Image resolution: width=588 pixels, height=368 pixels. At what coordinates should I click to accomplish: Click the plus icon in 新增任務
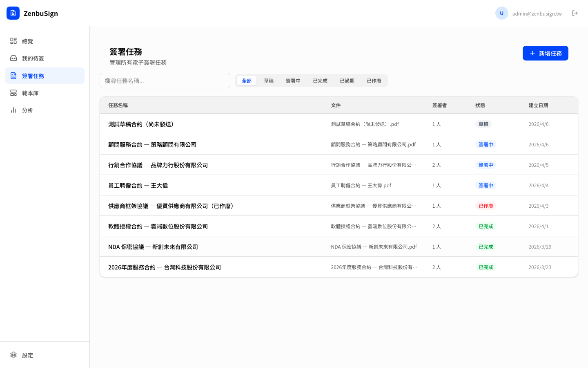[x=532, y=53]
